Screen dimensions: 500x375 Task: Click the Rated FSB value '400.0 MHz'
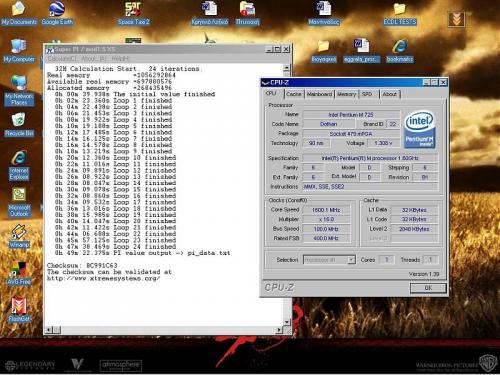(x=326, y=238)
